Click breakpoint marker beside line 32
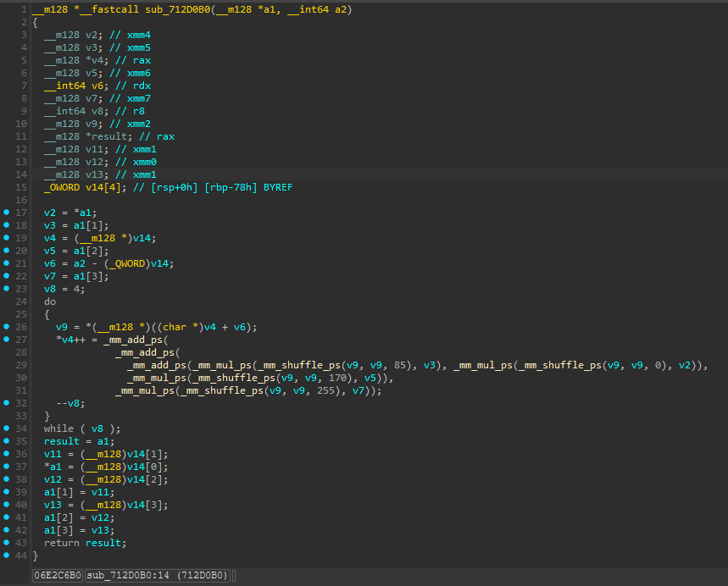 pyautogui.click(x=7, y=403)
